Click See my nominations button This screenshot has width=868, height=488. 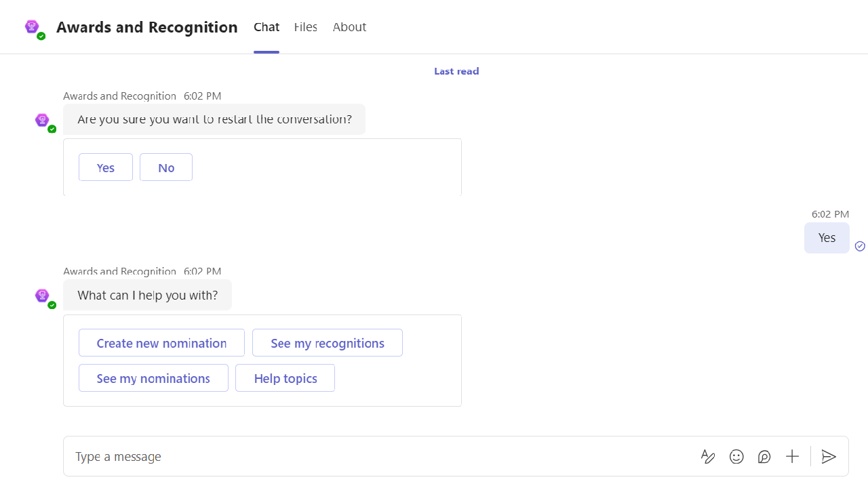(x=153, y=378)
